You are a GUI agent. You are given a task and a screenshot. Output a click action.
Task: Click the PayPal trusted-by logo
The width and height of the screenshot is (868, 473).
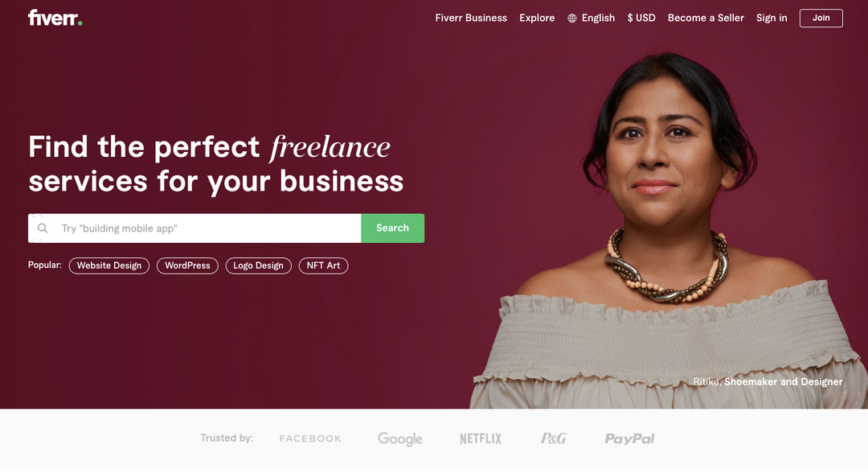[x=629, y=438]
